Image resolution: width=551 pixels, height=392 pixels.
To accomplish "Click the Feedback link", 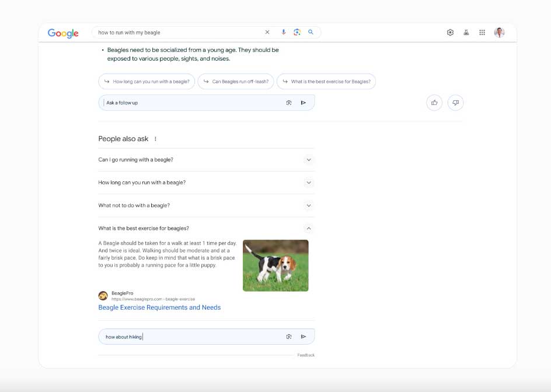I will [306, 355].
